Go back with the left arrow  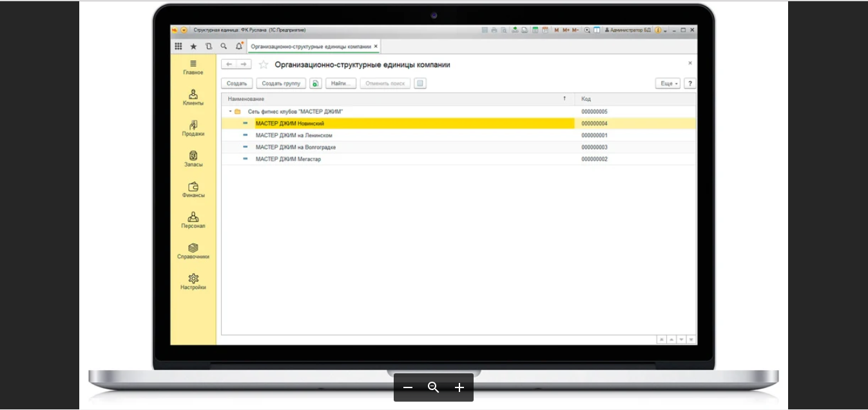tap(228, 64)
